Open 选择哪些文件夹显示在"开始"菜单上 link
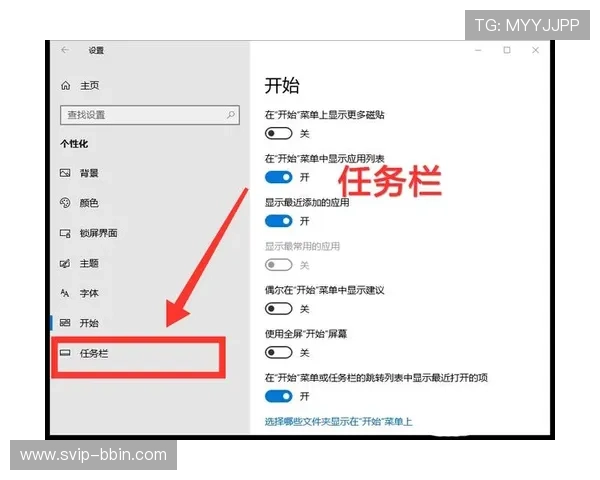 tap(339, 421)
